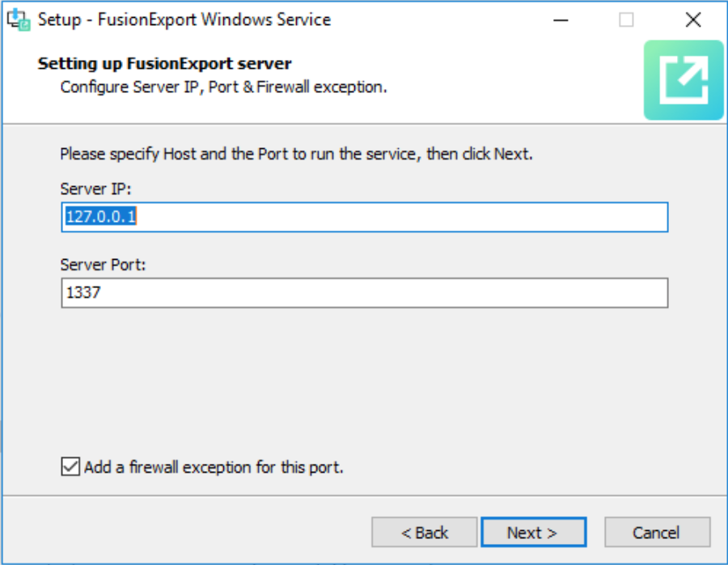Go to the previous step with Back
The image size is (728, 565).
(x=425, y=533)
